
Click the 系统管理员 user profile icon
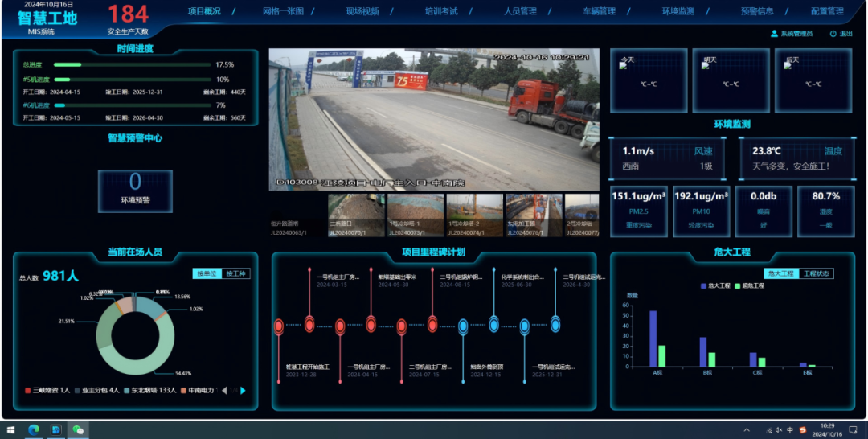point(774,34)
